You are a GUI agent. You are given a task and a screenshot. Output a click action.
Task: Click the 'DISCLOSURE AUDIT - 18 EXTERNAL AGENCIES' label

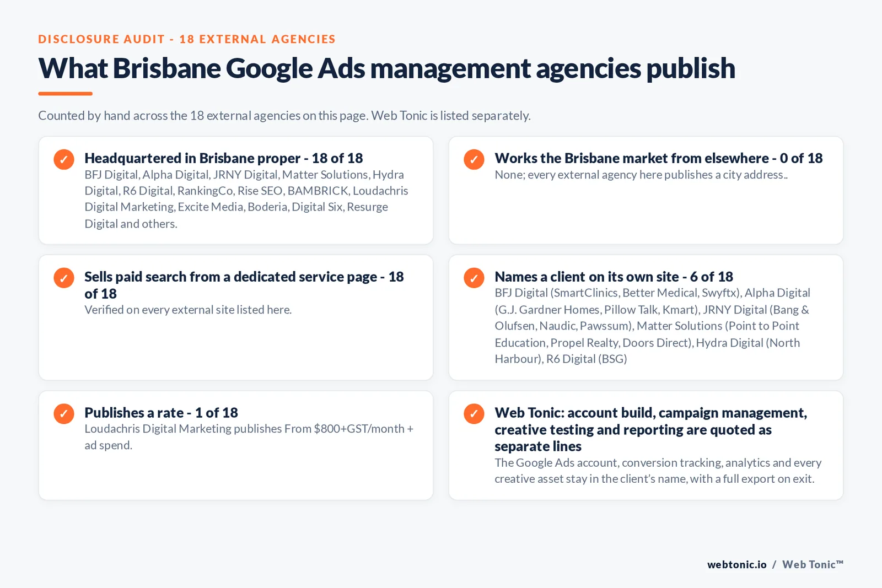pyautogui.click(x=187, y=39)
